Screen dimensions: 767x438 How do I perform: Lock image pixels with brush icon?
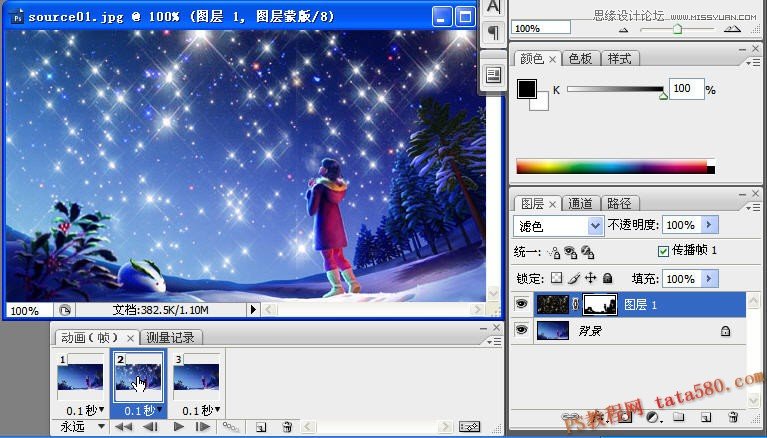[x=574, y=278]
